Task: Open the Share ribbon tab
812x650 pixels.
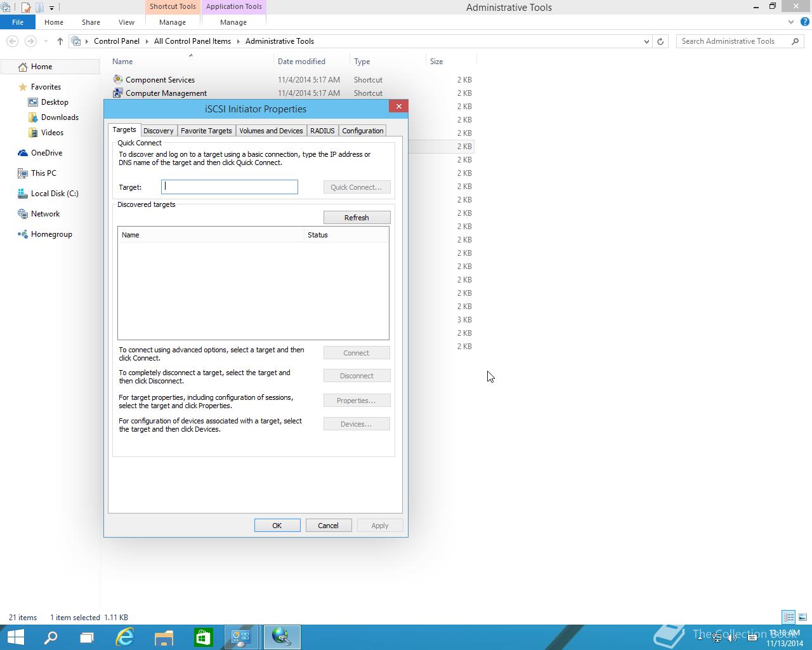Action: tap(91, 22)
